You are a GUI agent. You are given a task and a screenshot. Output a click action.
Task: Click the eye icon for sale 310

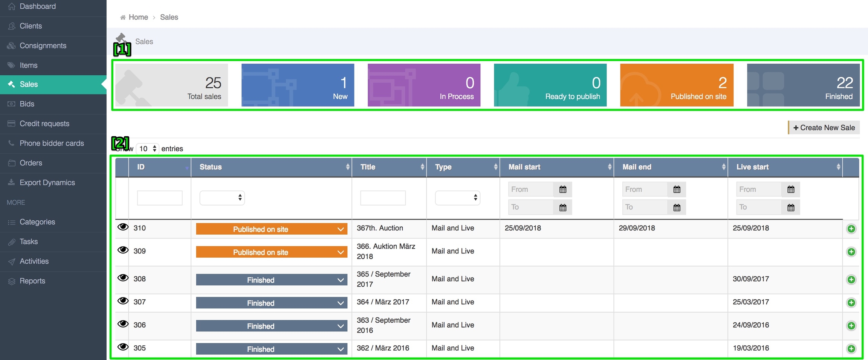click(x=123, y=227)
